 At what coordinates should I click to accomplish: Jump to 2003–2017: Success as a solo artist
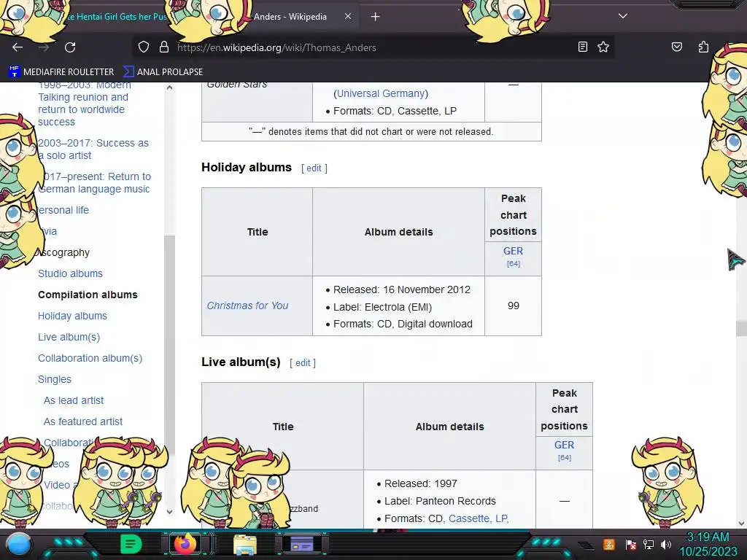93,149
